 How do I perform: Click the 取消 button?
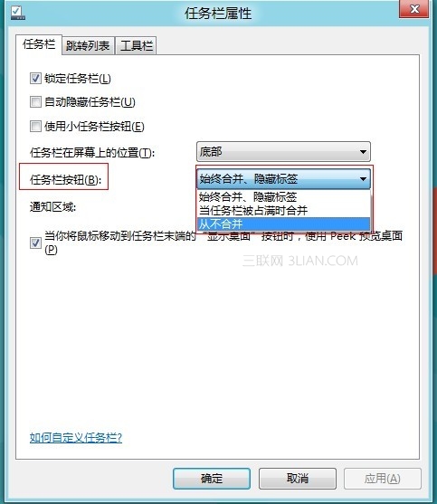tap(298, 479)
